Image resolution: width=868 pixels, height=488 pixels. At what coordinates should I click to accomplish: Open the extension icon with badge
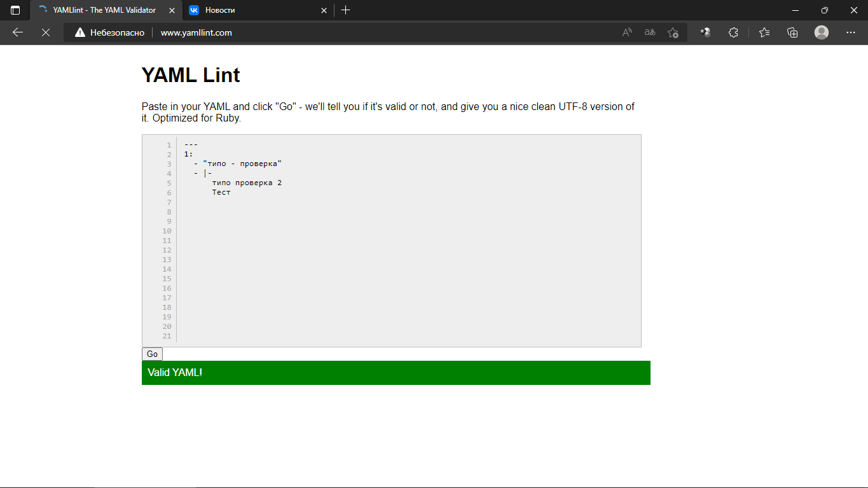pyautogui.click(x=705, y=32)
